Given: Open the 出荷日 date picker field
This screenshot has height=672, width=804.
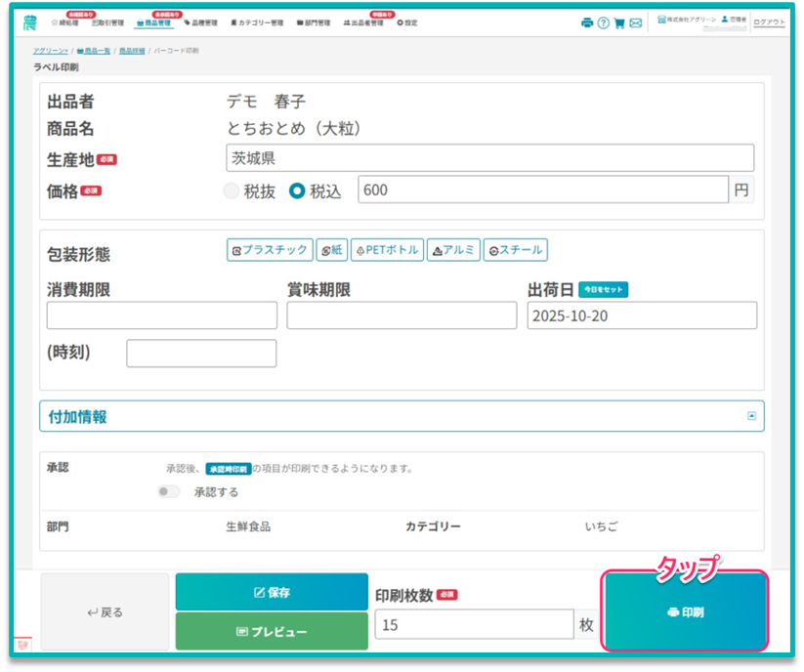Looking at the screenshot, I should pos(642,315).
